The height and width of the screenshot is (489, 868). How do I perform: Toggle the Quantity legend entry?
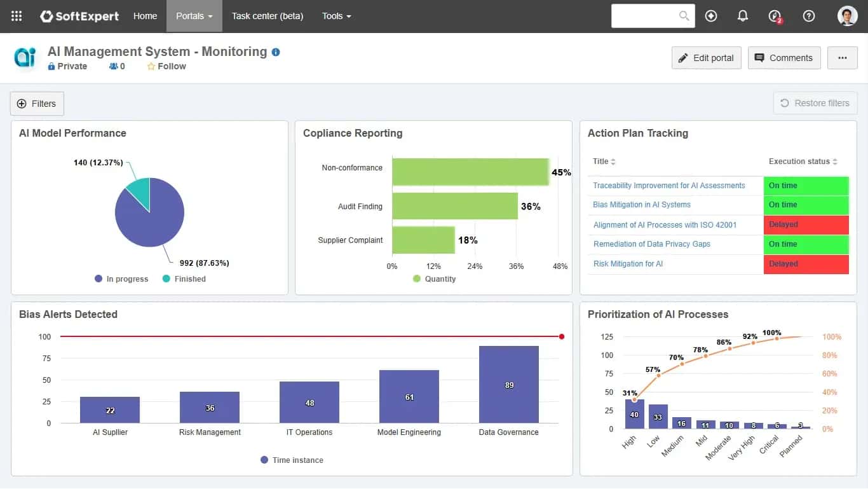(435, 279)
